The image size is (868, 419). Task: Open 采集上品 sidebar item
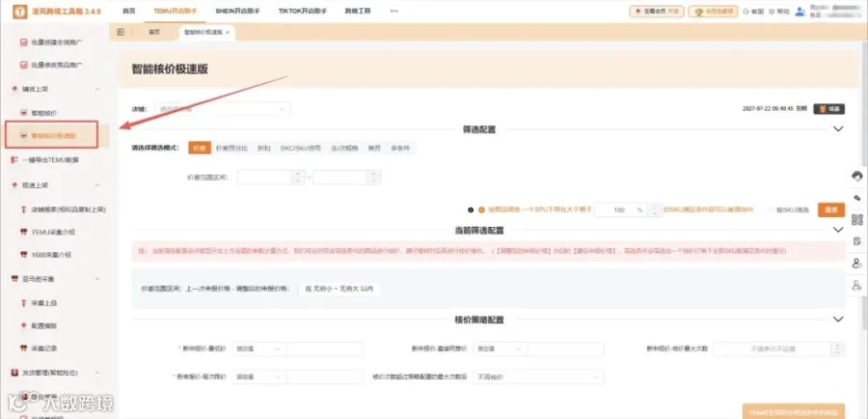(43, 302)
